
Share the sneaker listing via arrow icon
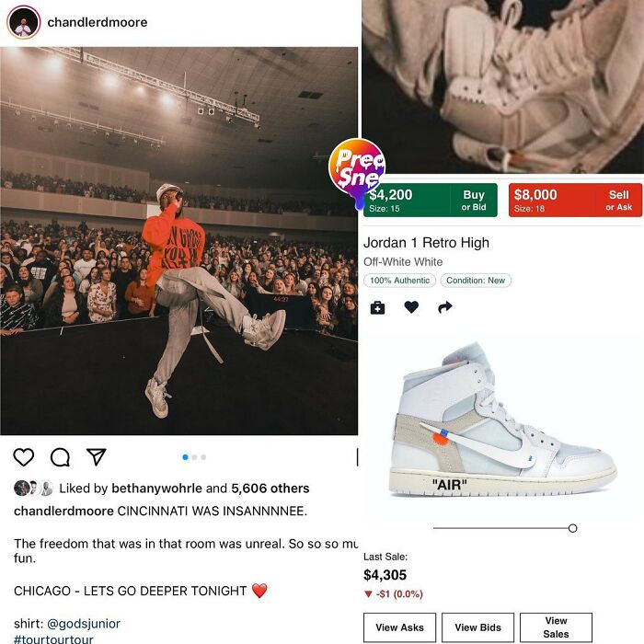444,306
